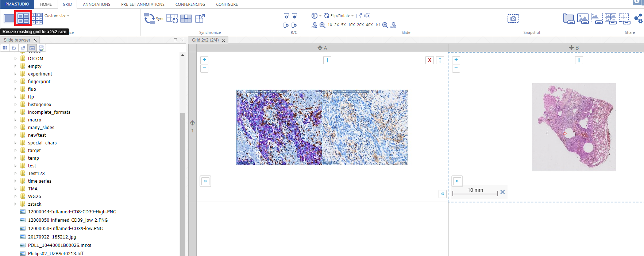Open info for viewport A
Screen dimensions: 644x256
327,60
